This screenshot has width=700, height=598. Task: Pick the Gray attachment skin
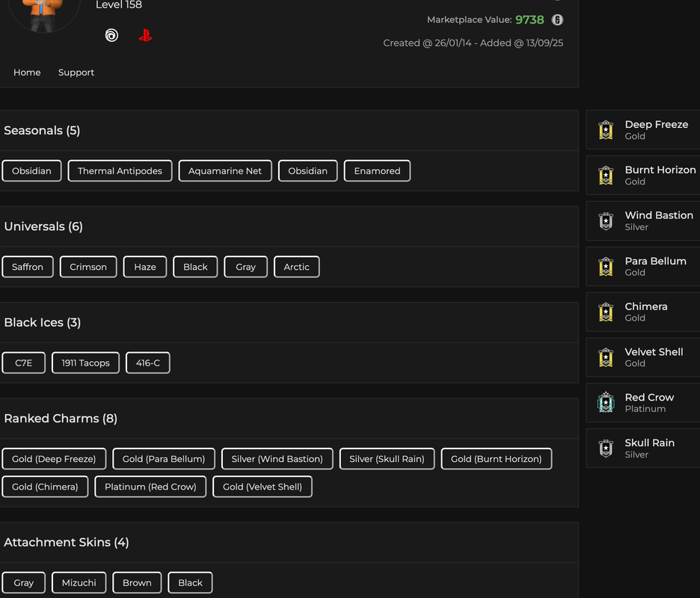coord(24,582)
